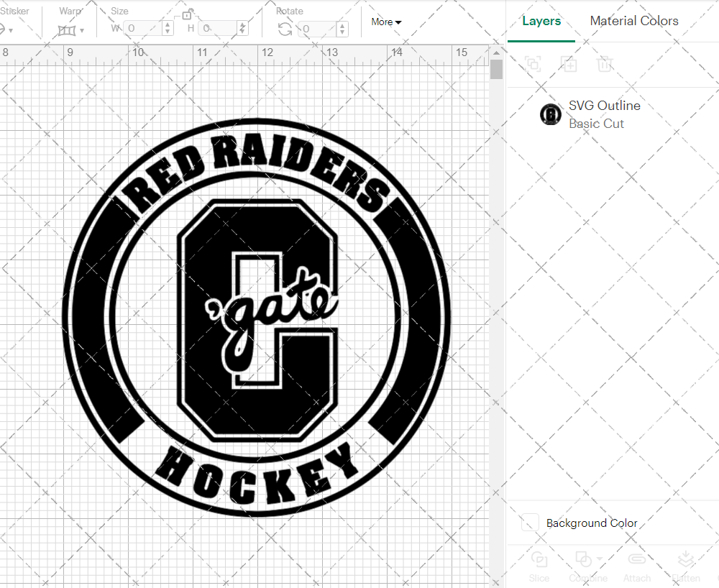Switch to the Material Colors tab
This screenshot has height=588, width=719.
pyautogui.click(x=633, y=21)
